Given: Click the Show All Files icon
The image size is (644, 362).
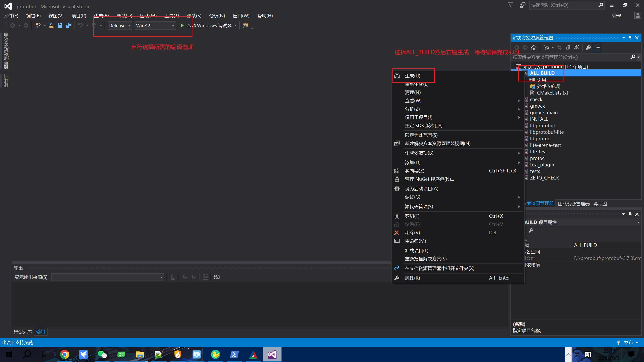Looking at the screenshot, I should point(577,48).
